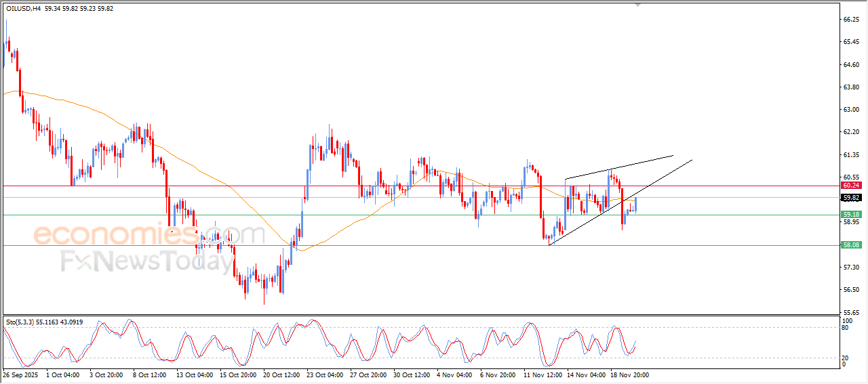This screenshot has width=868, height=384.
Task: Click the Sto(5,3,3) indicator label
Action: click(x=24, y=322)
